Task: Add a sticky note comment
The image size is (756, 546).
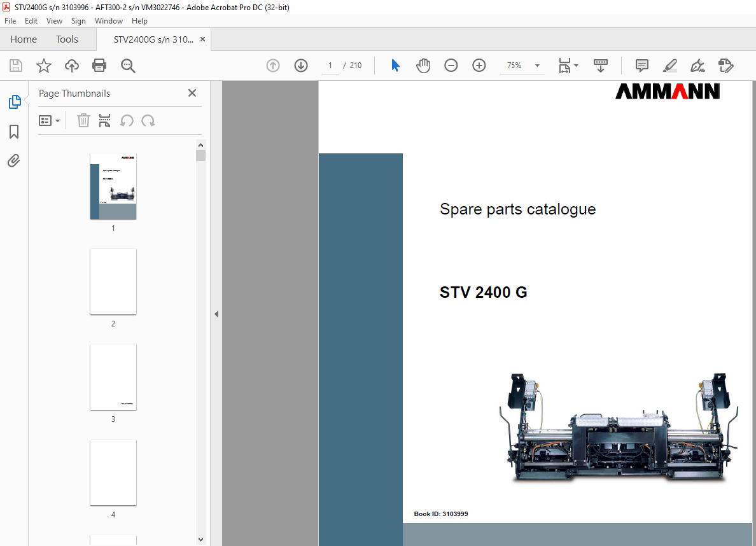Action: pyautogui.click(x=641, y=66)
